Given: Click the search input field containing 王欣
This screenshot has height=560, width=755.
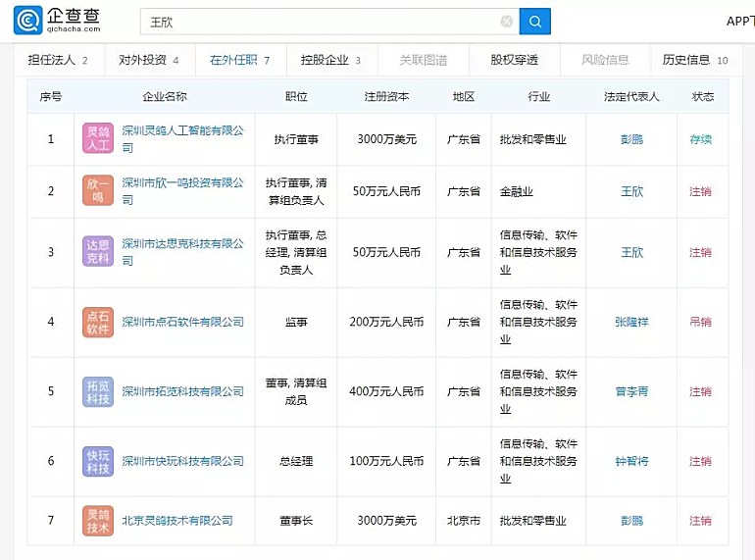Looking at the screenshot, I should (314, 22).
